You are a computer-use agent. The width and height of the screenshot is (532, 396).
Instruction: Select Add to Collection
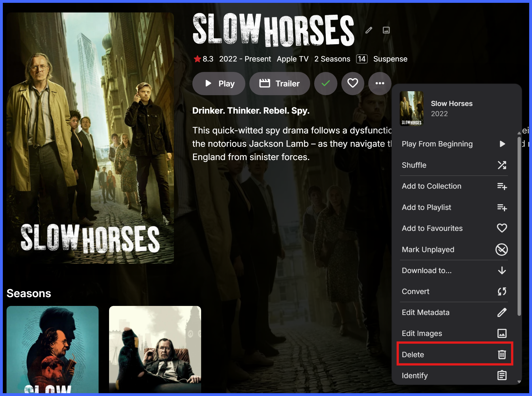[x=454, y=186]
